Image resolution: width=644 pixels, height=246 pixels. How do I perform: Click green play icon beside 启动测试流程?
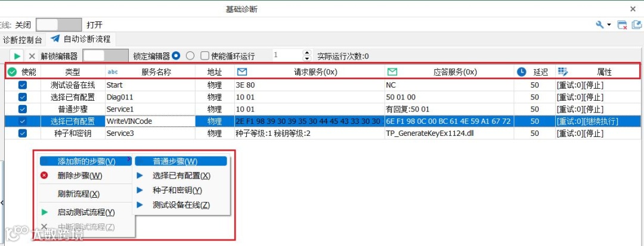[44, 212]
